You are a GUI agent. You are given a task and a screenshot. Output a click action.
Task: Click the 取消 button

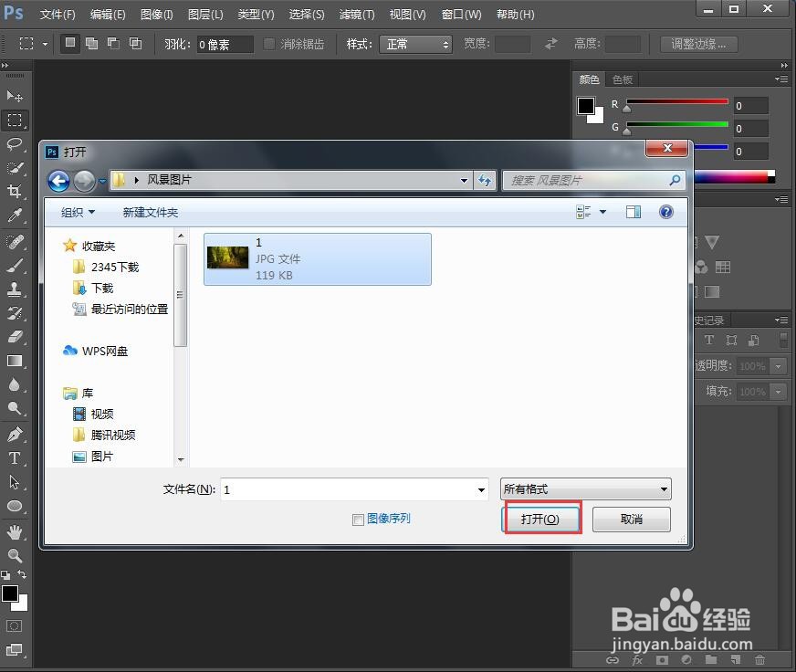pos(631,519)
